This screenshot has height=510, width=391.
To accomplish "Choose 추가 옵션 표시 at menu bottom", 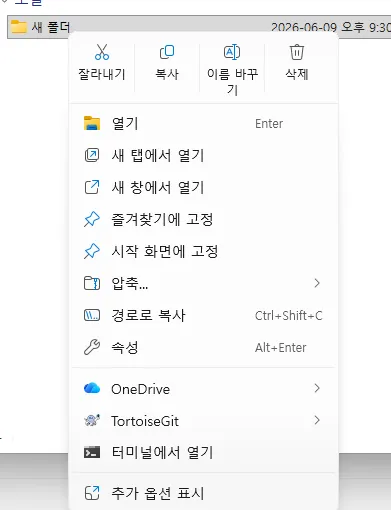I will pos(203,493).
